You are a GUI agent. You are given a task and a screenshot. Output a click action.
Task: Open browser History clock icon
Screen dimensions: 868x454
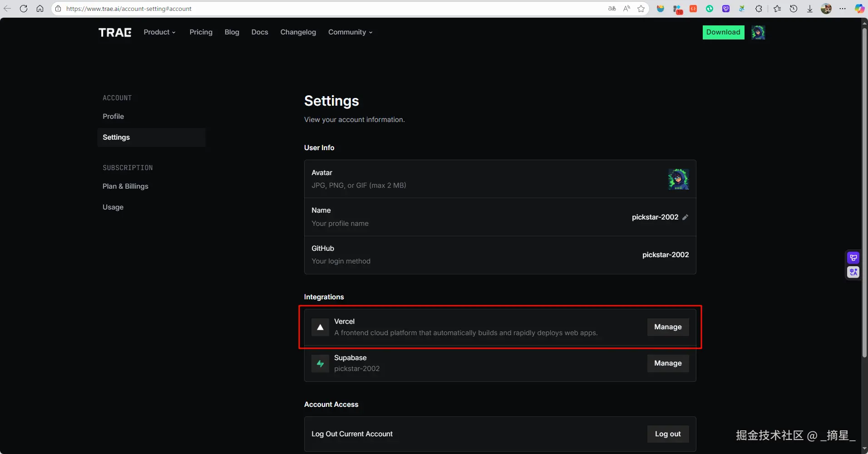pyautogui.click(x=794, y=9)
